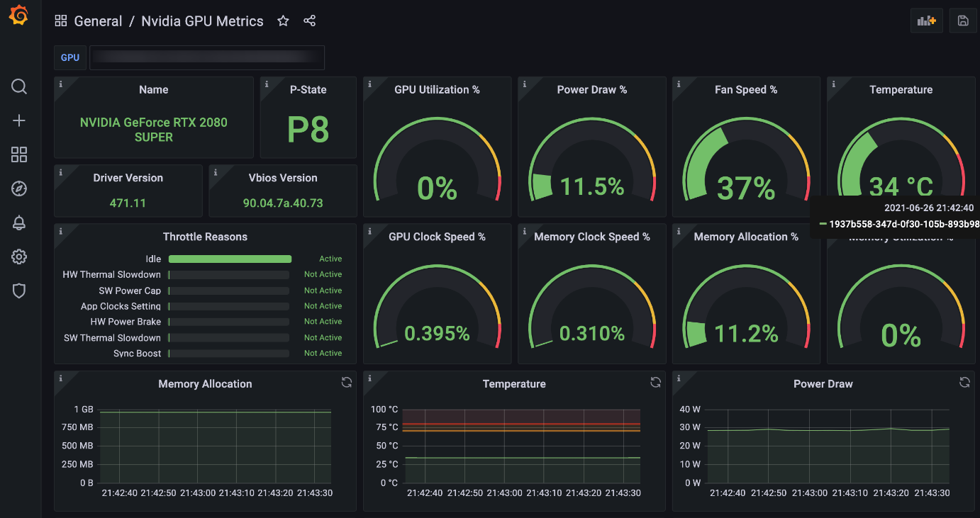Screen dimensions: 980x518
Task: Open the Alerting bell icon
Action: click(19, 223)
